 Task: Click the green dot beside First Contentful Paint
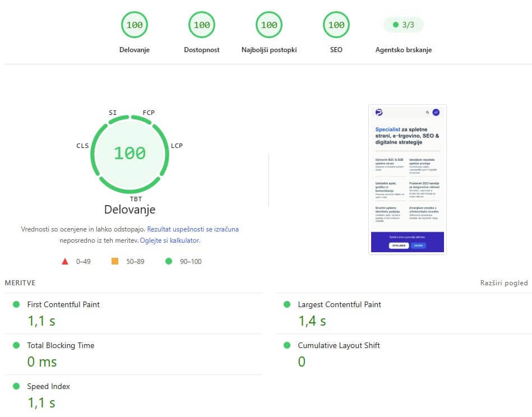16,304
